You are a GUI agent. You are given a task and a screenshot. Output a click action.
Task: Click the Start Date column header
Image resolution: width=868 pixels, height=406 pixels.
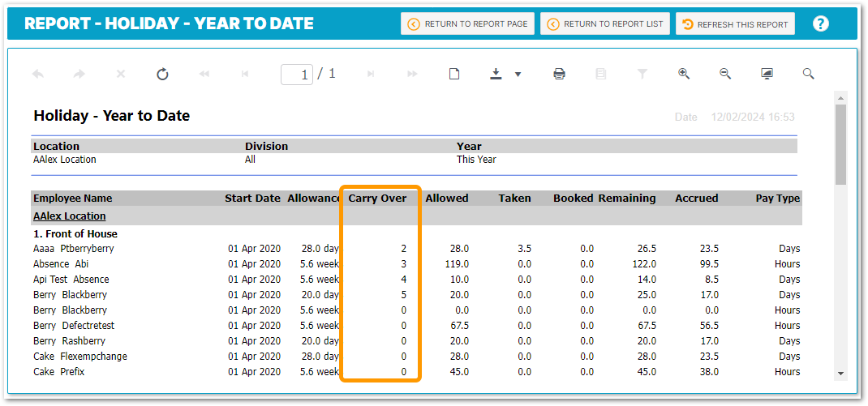click(x=252, y=198)
